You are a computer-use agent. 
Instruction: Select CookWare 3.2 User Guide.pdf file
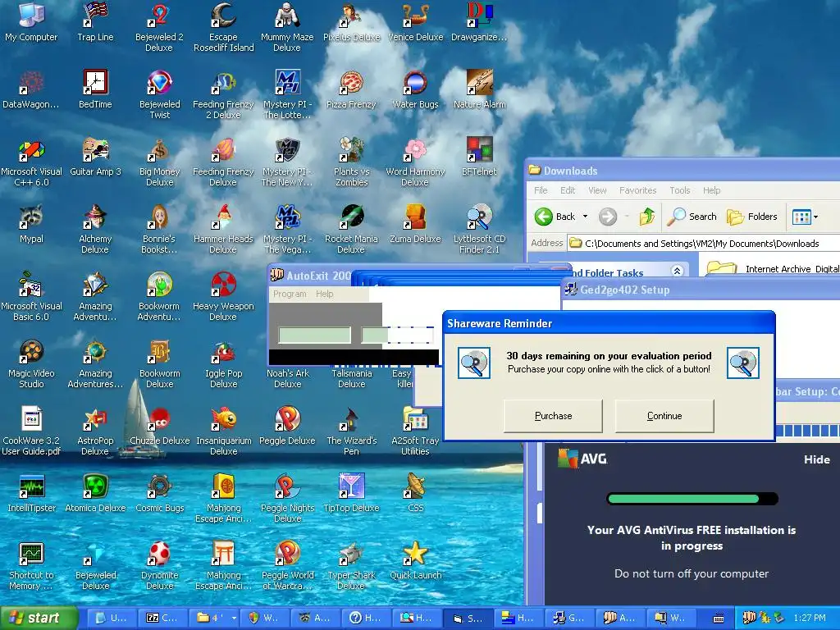[x=31, y=431]
